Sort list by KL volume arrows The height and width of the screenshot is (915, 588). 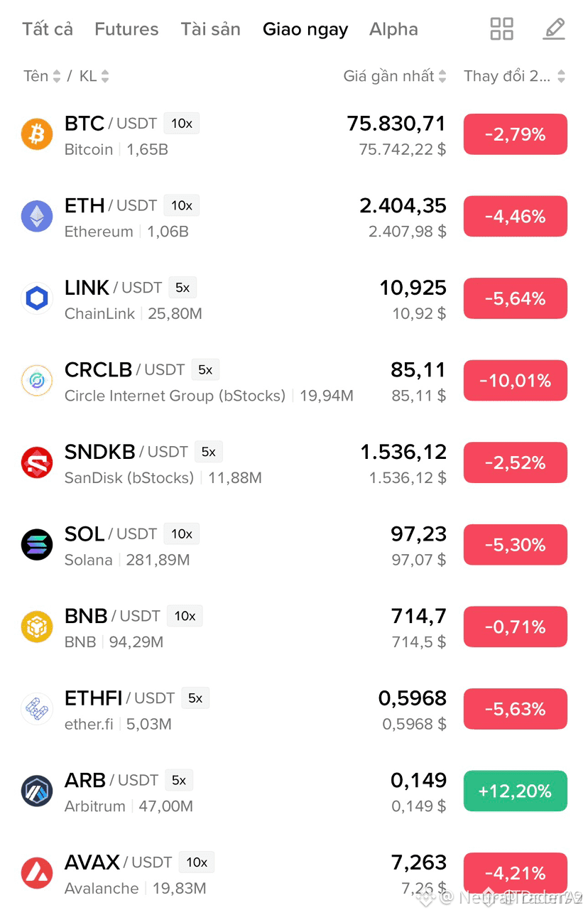pyautogui.click(x=94, y=76)
